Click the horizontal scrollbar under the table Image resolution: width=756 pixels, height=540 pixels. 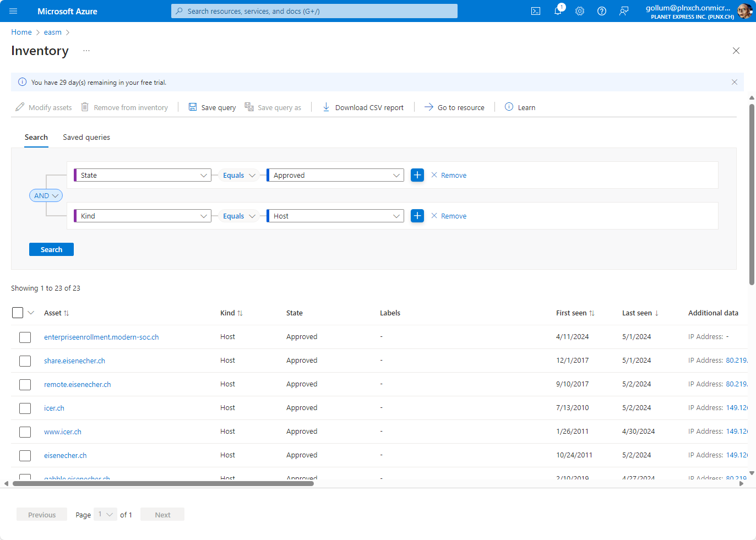(163, 483)
